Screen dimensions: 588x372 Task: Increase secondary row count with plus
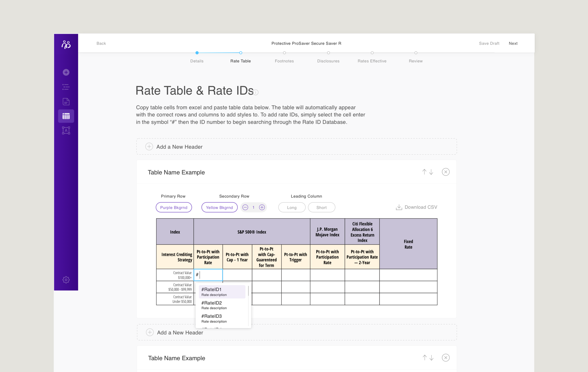(x=262, y=207)
